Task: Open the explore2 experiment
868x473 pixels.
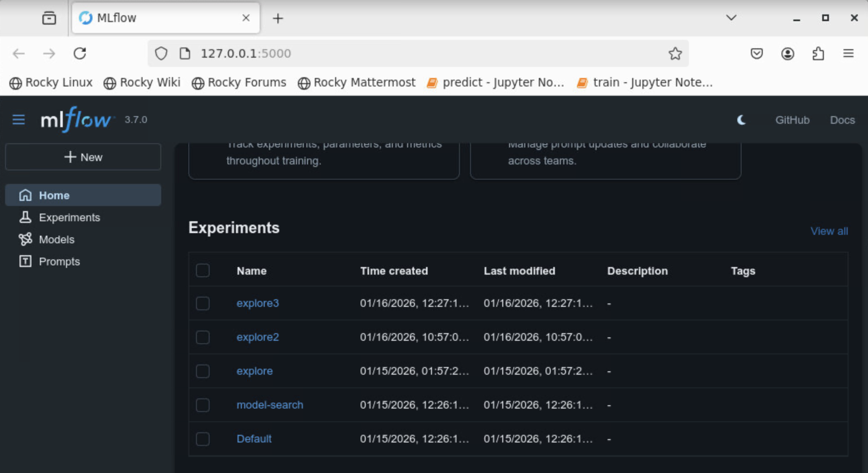Action: click(258, 337)
